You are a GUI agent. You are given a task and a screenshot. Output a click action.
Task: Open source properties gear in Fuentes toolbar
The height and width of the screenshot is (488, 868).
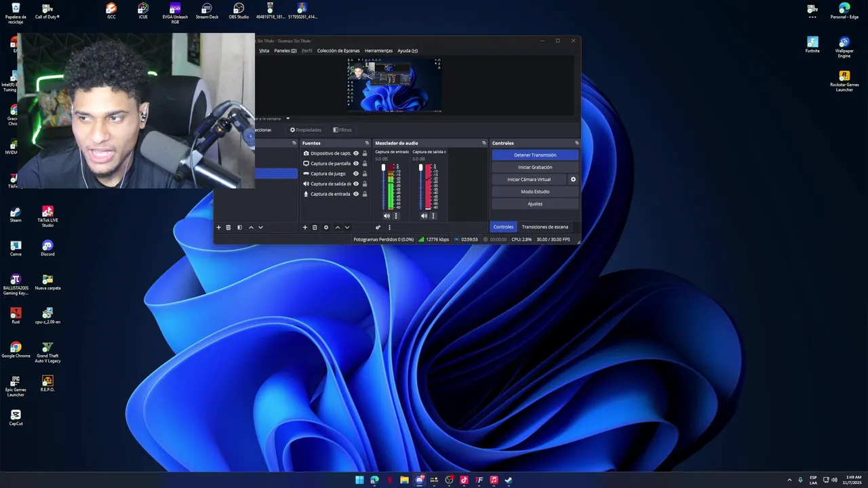tap(326, 227)
